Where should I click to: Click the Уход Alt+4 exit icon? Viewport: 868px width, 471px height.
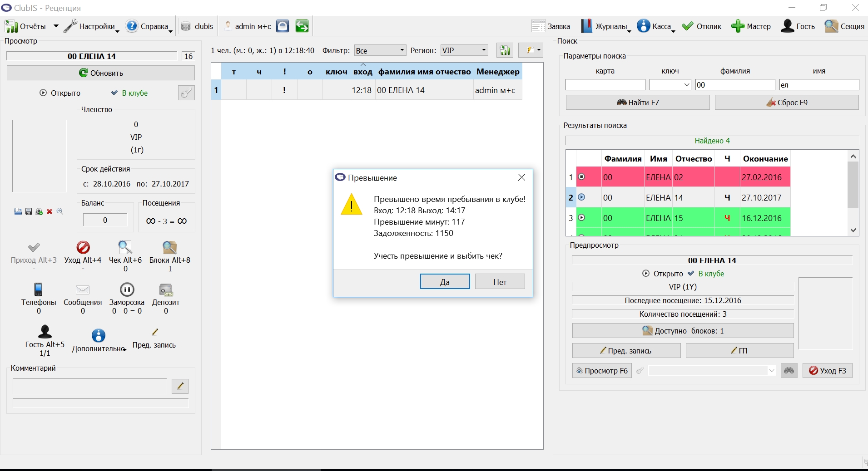(83, 247)
